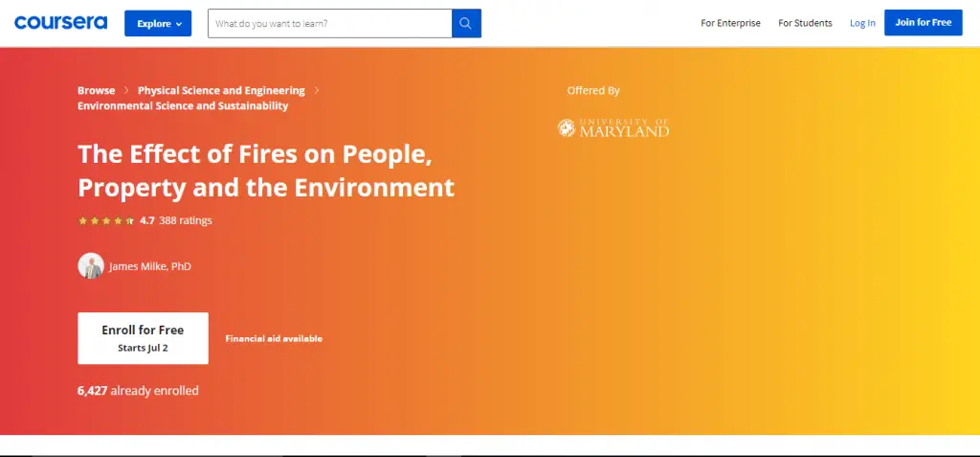
Task: Open Environmental Science and Sustainability breadcrumb
Action: click(x=183, y=106)
